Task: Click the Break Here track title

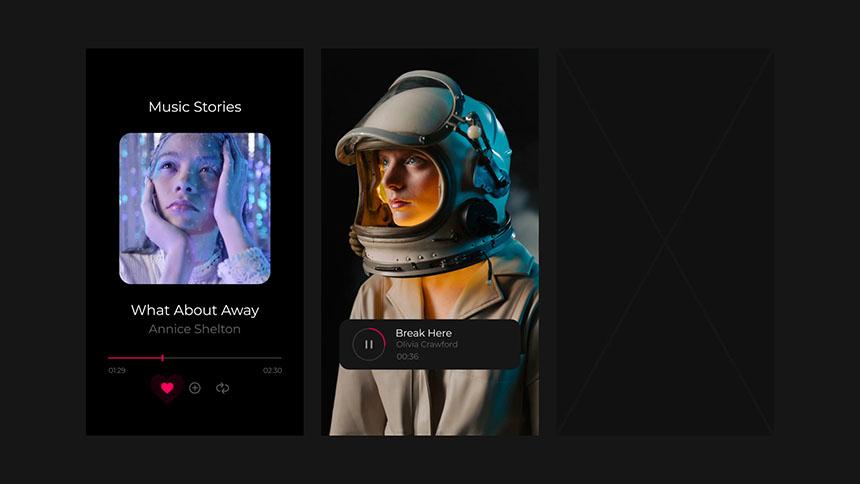Action: pos(423,333)
